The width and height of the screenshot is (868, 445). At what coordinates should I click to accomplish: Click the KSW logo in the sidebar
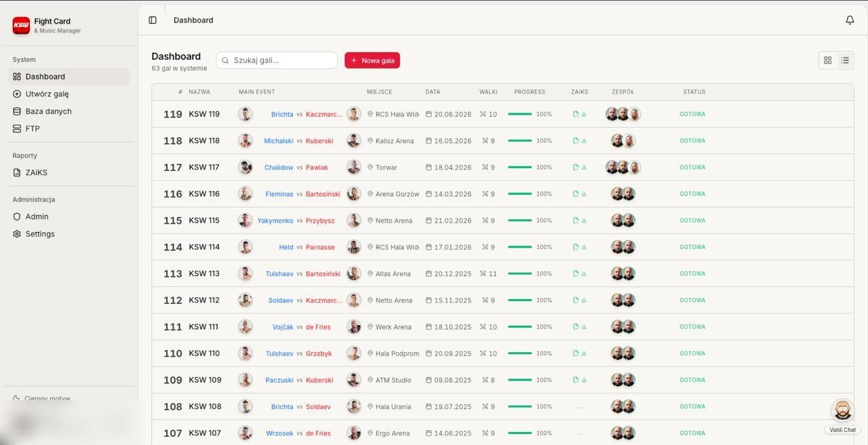click(21, 26)
